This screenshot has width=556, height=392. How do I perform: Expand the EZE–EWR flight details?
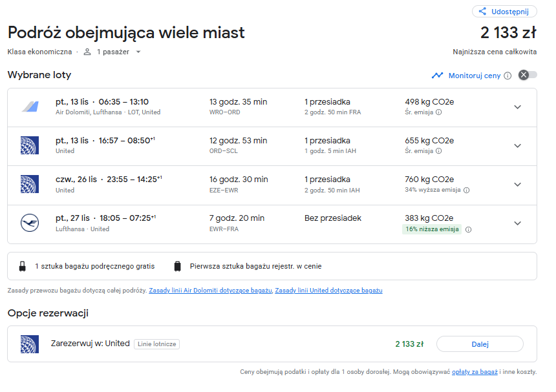(x=518, y=185)
